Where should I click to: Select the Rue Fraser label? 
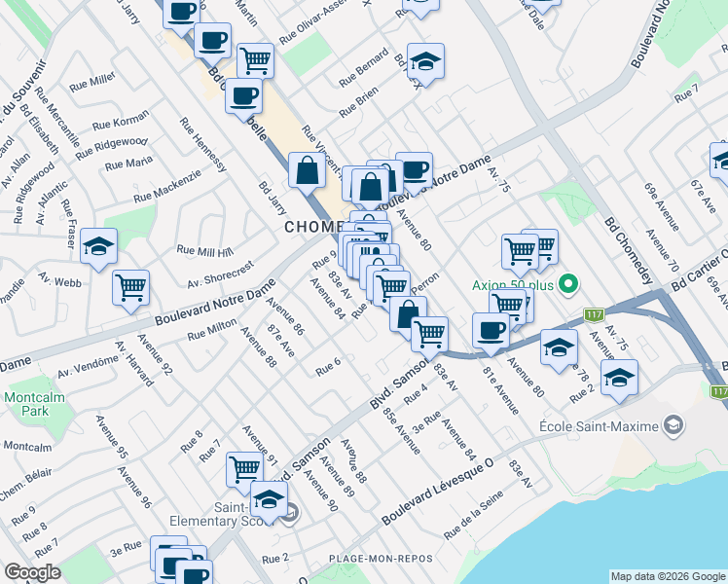tap(68, 224)
